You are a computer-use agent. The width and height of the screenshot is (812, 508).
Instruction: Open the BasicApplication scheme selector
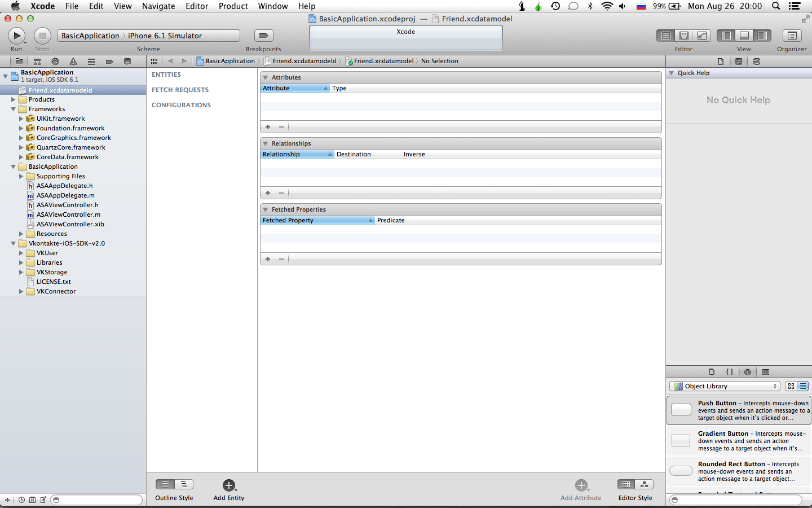(90, 36)
